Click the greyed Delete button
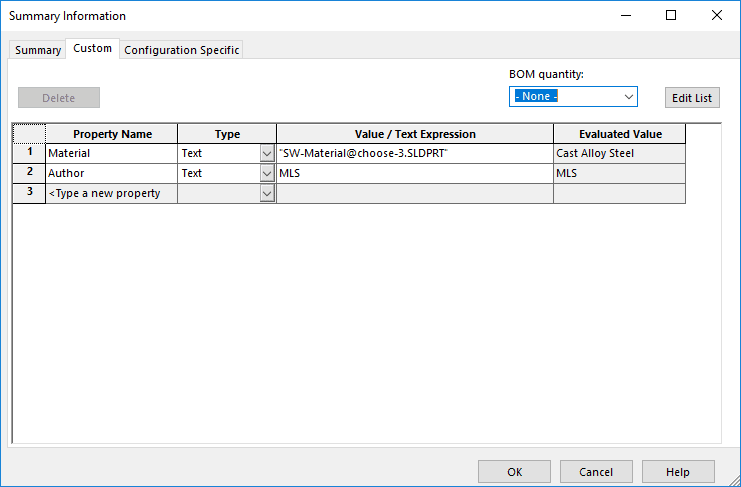 coord(59,98)
